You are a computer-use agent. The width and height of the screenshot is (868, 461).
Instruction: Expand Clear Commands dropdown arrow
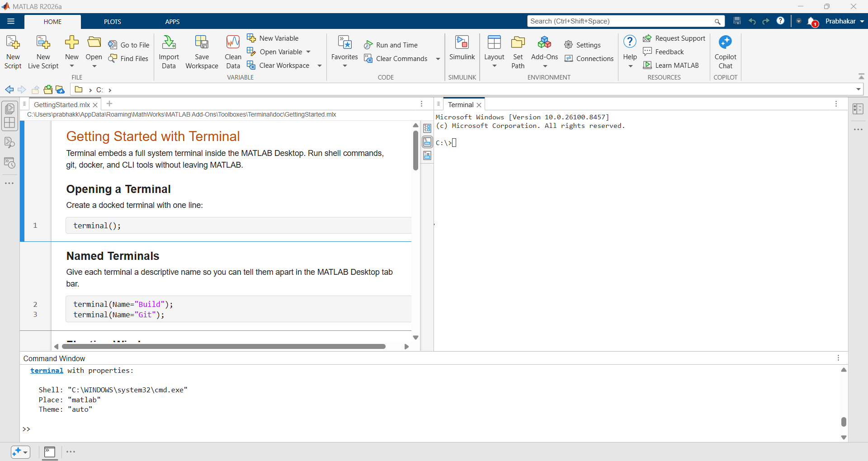pyautogui.click(x=438, y=59)
